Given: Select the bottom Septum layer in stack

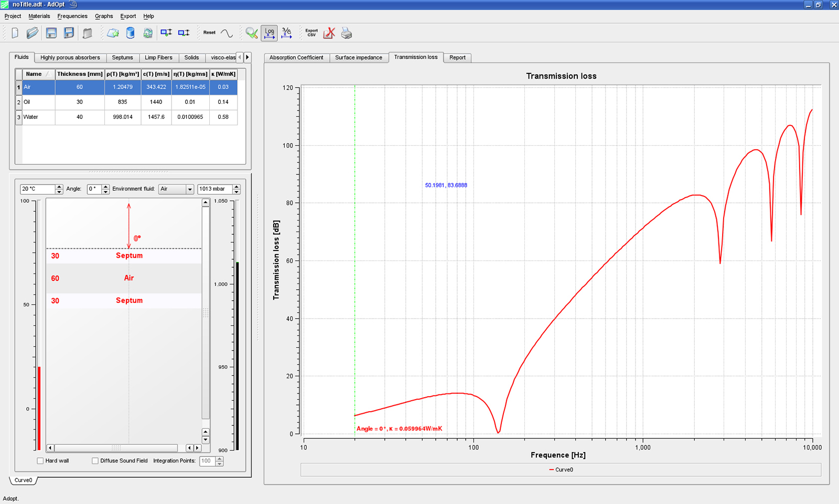Looking at the screenshot, I should tap(124, 301).
